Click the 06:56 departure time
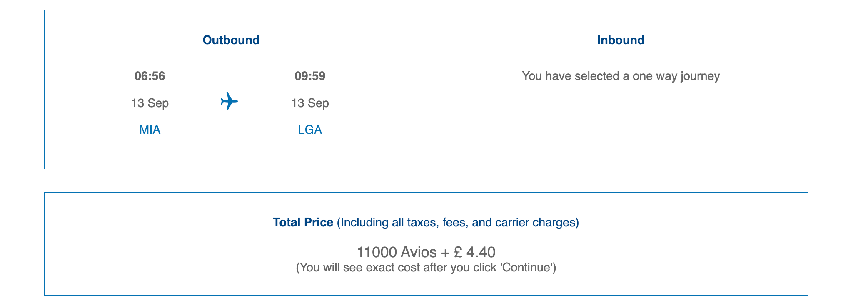 click(x=150, y=76)
